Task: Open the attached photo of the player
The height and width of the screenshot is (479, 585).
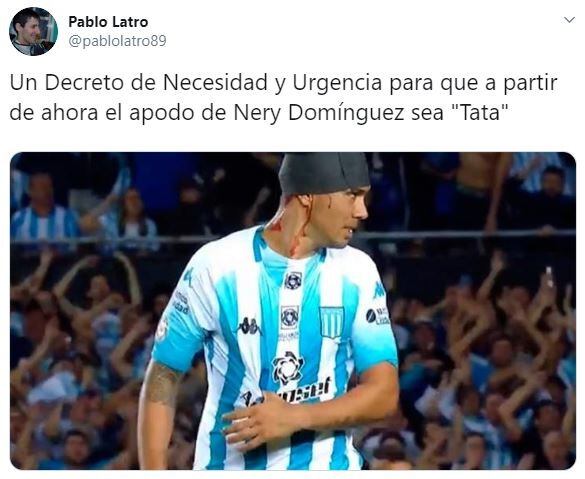Action: (293, 310)
